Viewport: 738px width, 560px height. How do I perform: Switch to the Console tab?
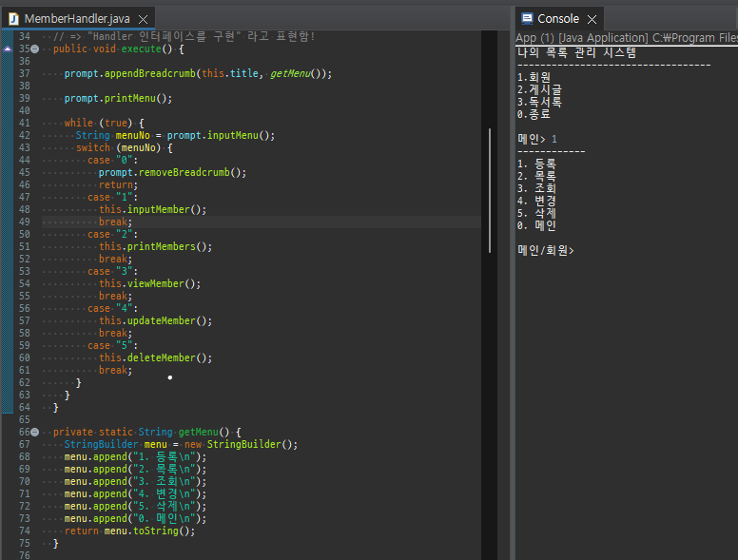coord(558,19)
